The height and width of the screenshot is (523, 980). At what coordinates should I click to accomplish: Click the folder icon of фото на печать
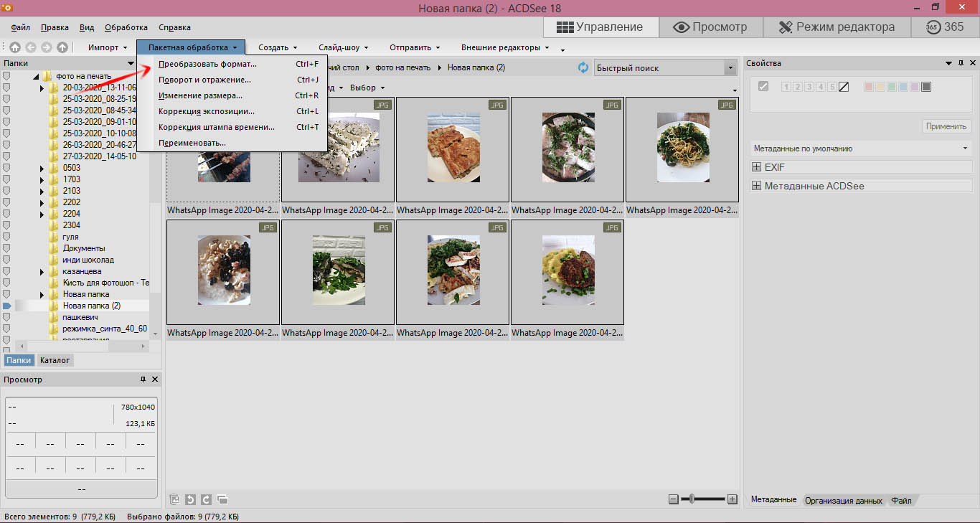[47, 76]
